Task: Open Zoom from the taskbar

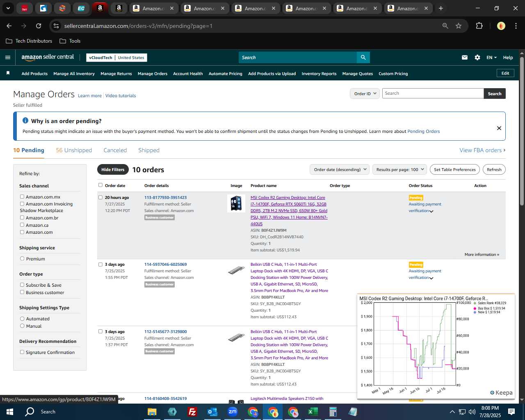Action: coord(232,412)
